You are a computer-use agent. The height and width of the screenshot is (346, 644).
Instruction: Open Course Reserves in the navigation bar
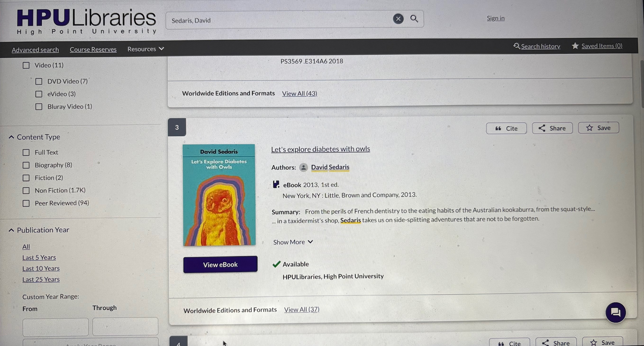[x=93, y=49]
